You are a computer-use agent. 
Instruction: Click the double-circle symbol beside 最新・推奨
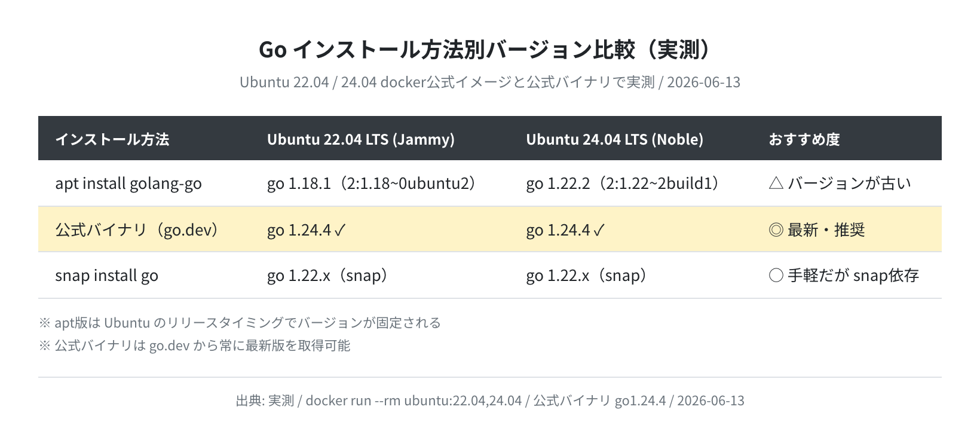click(776, 230)
